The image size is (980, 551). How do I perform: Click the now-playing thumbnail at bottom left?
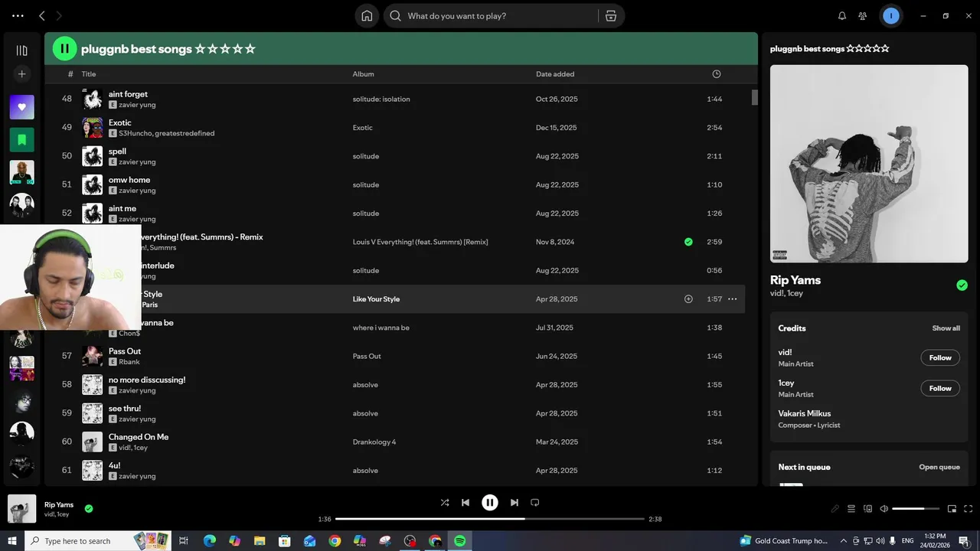click(21, 509)
